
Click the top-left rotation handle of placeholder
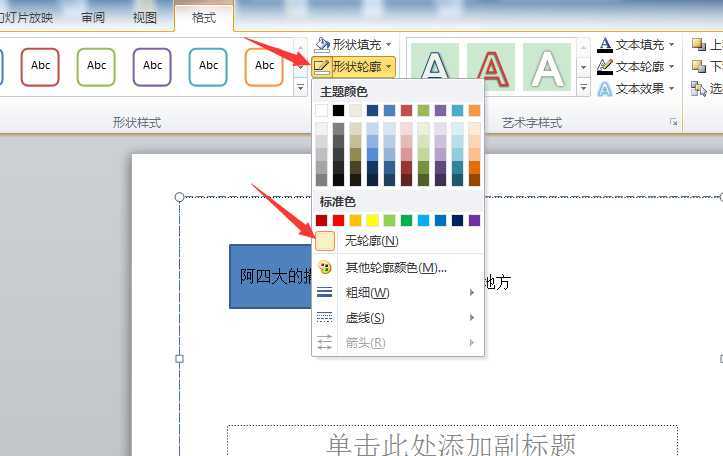click(x=179, y=197)
